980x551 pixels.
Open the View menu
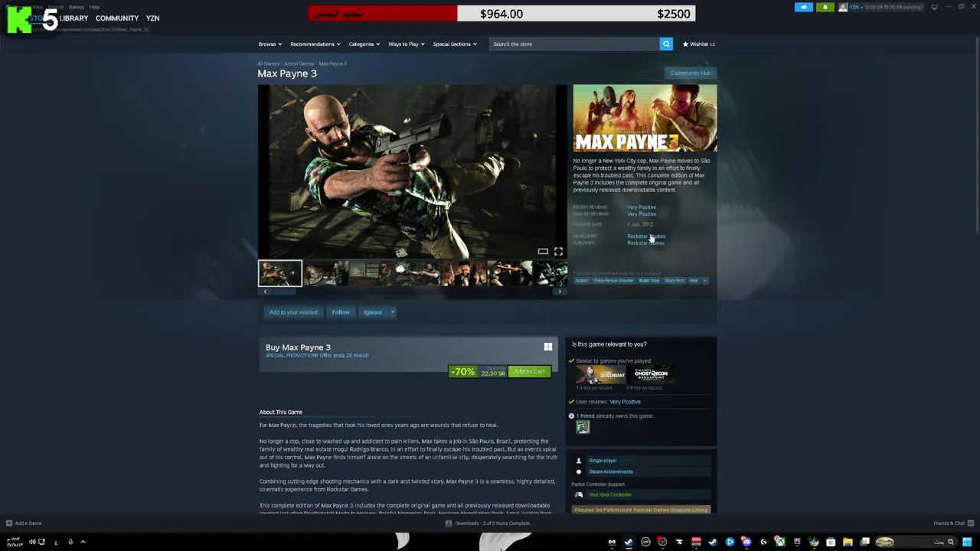point(37,7)
